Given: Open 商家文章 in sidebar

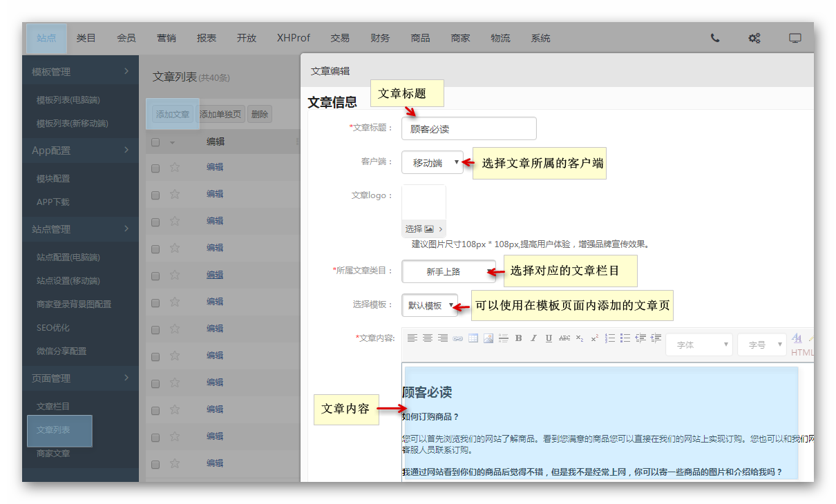Looking at the screenshot, I should 53,454.
